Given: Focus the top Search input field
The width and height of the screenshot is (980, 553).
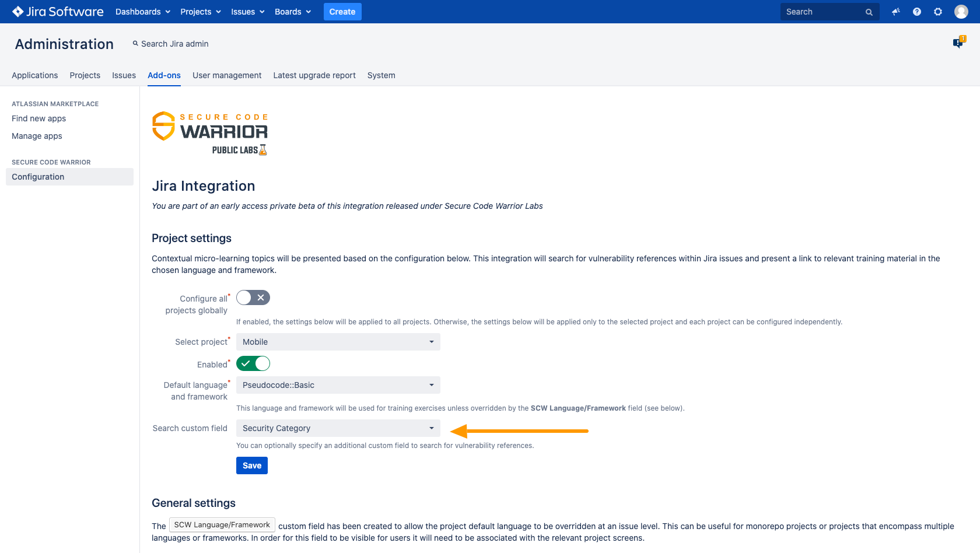Looking at the screenshot, I should click(829, 12).
